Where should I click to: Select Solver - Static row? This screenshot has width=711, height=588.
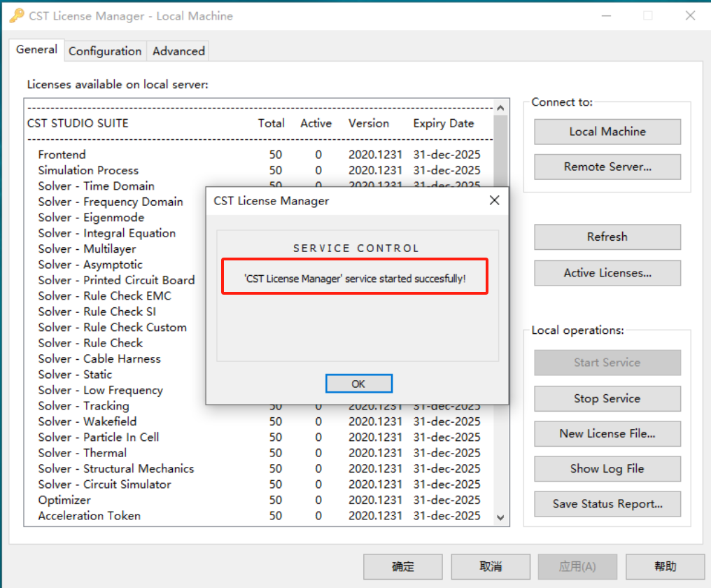point(75,374)
